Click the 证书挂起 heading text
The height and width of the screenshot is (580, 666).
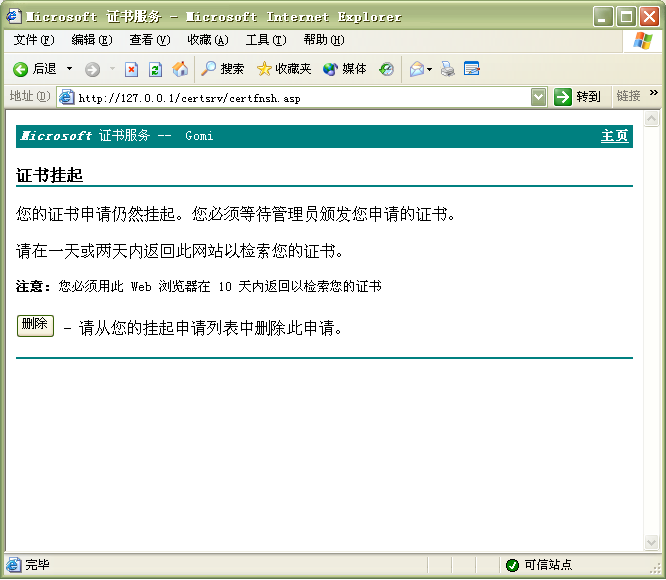(49, 175)
